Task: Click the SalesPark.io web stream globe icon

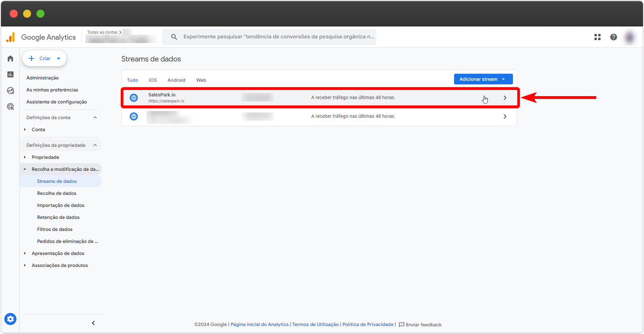Action: [x=134, y=98]
